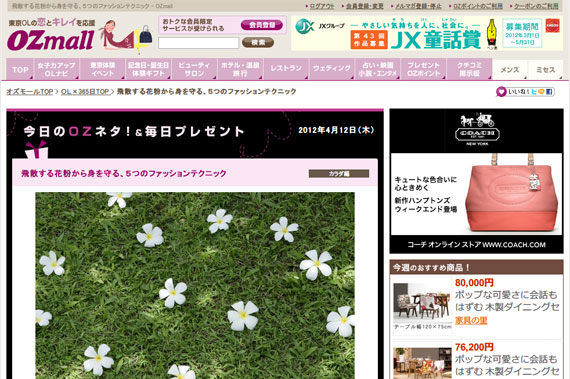
Task: Click the OL×365日TOP breadcrumb link
Action: pyautogui.click(x=85, y=92)
